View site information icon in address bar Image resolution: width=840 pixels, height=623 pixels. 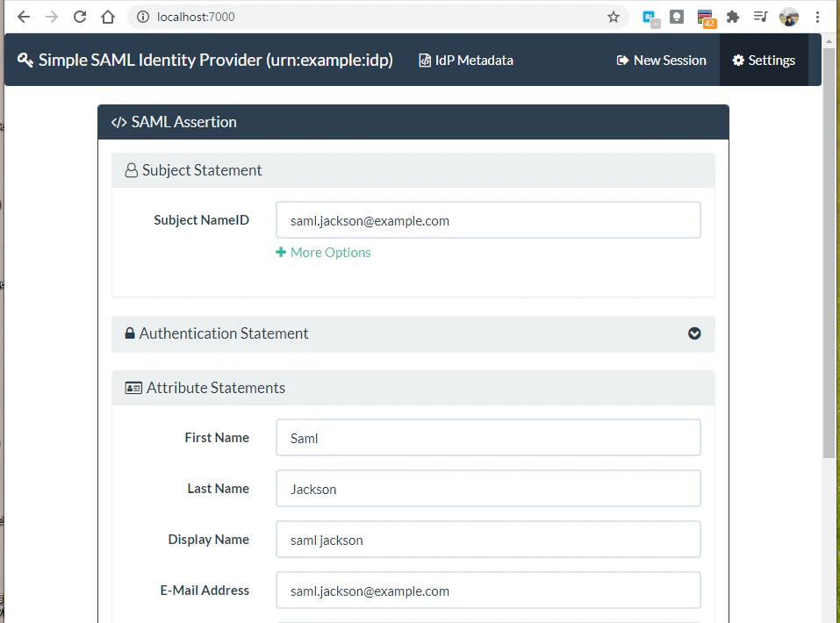click(x=142, y=18)
